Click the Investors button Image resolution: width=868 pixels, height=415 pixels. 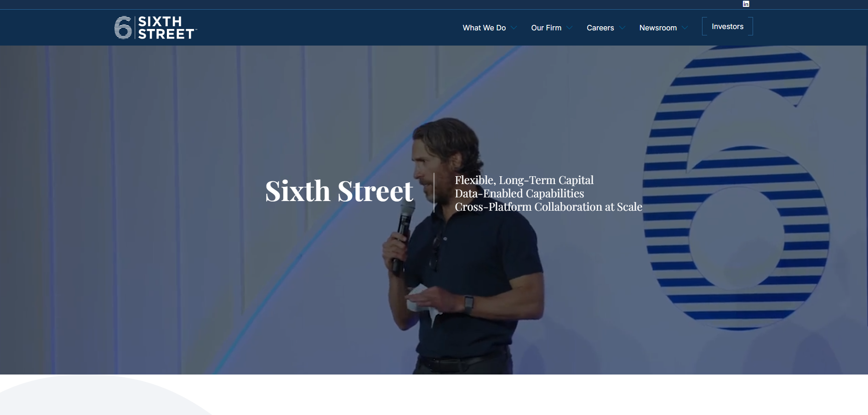coord(727,27)
